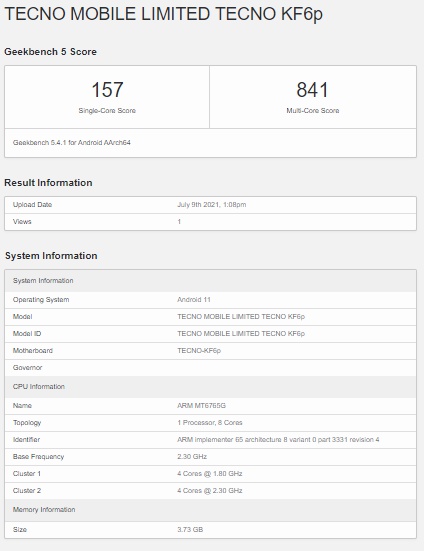Select the Model value TECNO MOBILE LIMITED TECNO KF6p

(x=241, y=317)
